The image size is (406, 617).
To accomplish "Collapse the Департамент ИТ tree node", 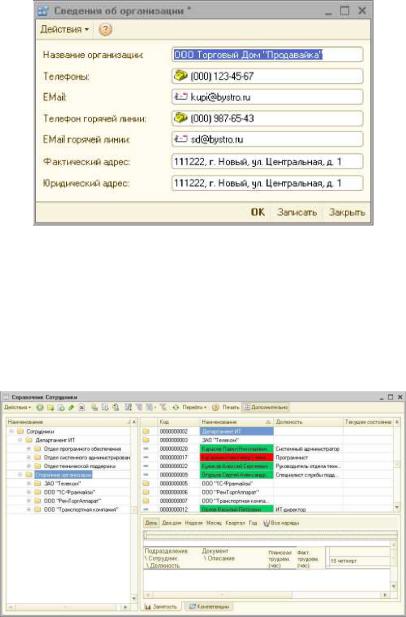I will coord(20,440).
